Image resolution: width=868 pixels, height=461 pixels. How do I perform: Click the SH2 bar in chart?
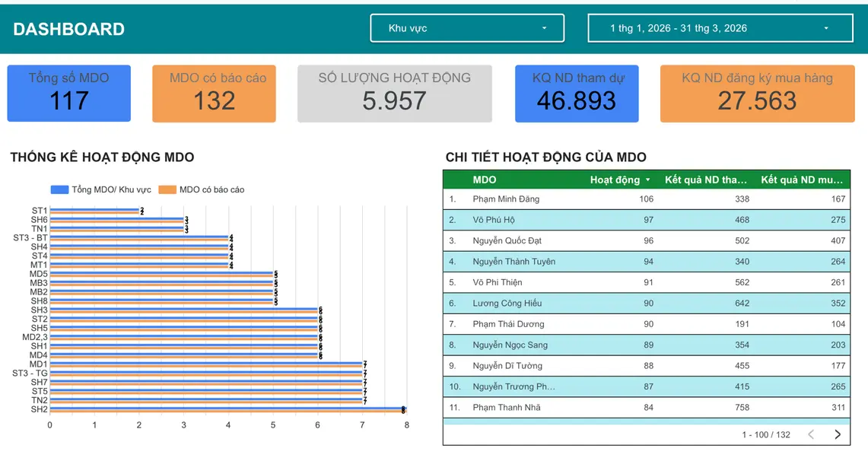click(227, 409)
